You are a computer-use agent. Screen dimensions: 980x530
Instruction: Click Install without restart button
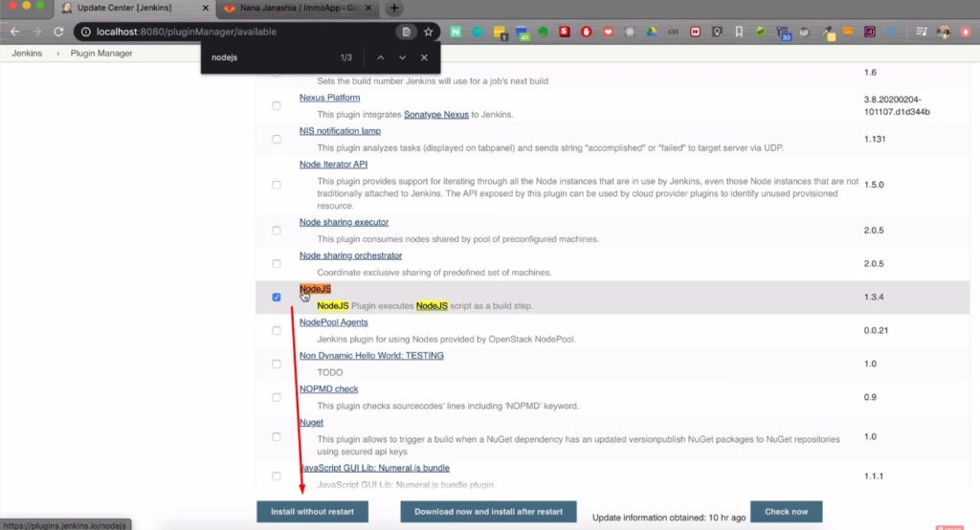click(313, 511)
